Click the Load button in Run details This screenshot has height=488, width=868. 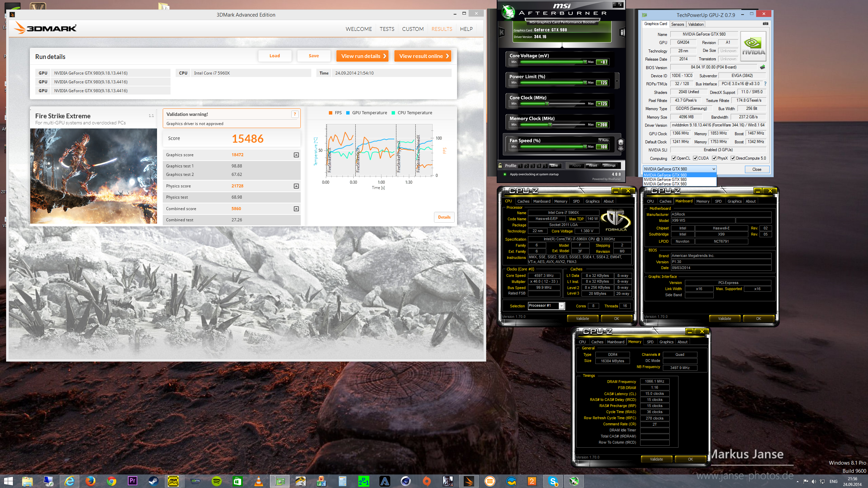(275, 56)
